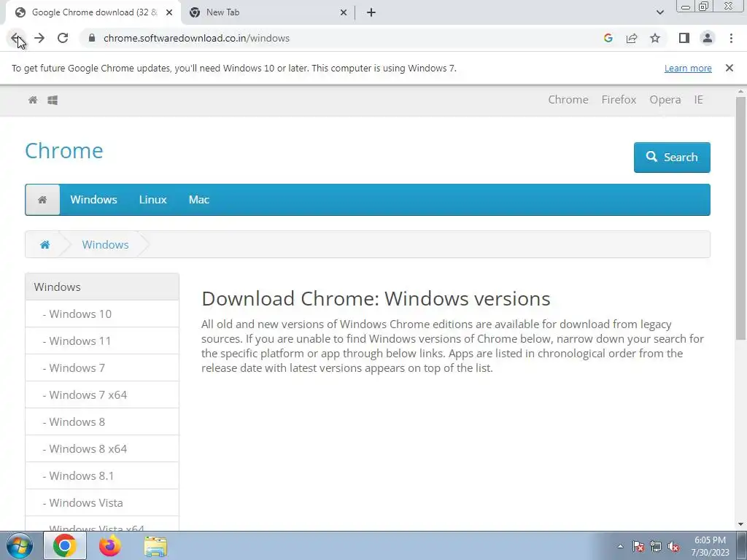Go back using the browser back arrow
Viewport: 747px width, 560px height.
pos(15,38)
